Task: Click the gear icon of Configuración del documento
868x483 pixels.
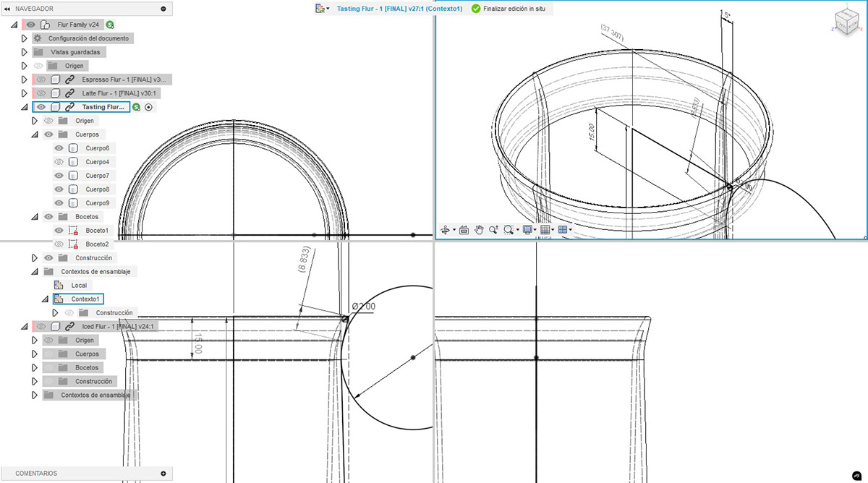Action: click(38, 38)
